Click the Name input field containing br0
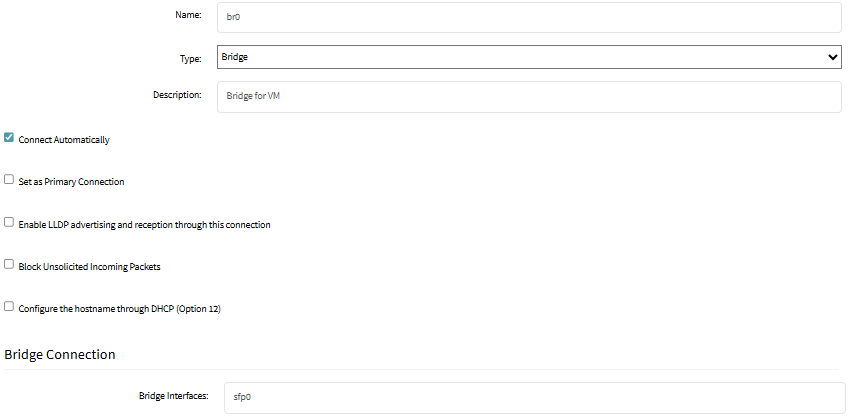Screen dimensions: 851x420 tap(529, 17)
